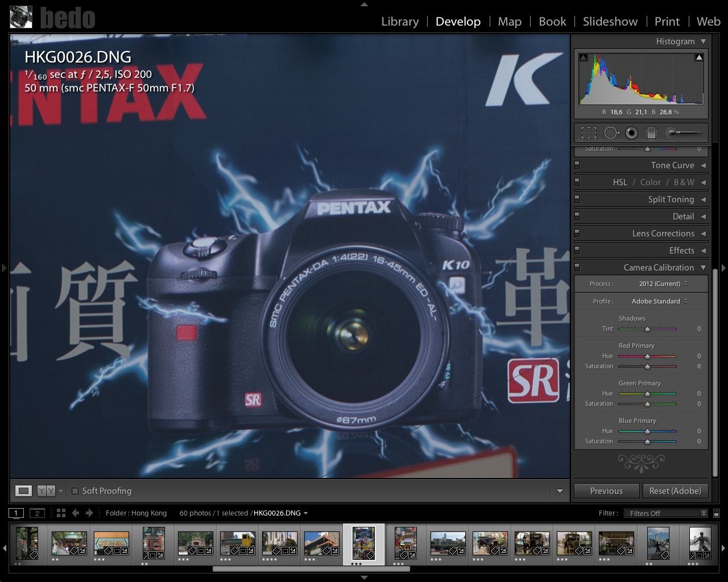Select the Graduated Filter tool
The height and width of the screenshot is (582, 728).
point(651,133)
